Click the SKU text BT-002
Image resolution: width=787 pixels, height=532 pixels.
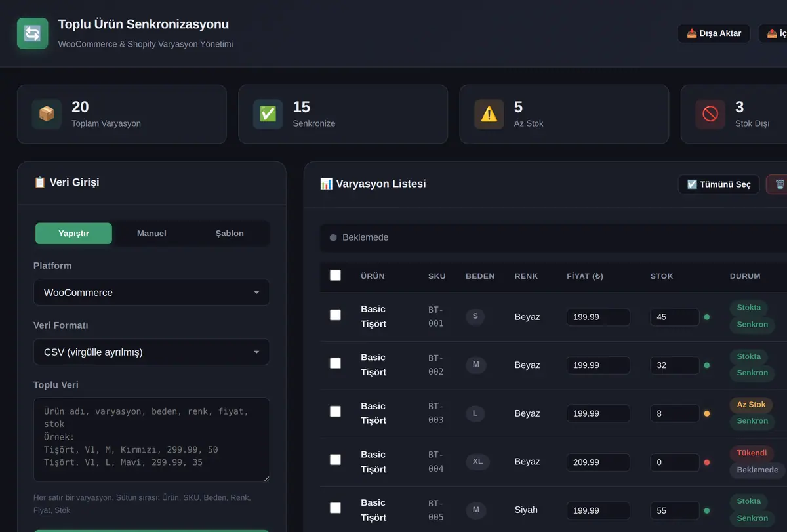coord(436,365)
